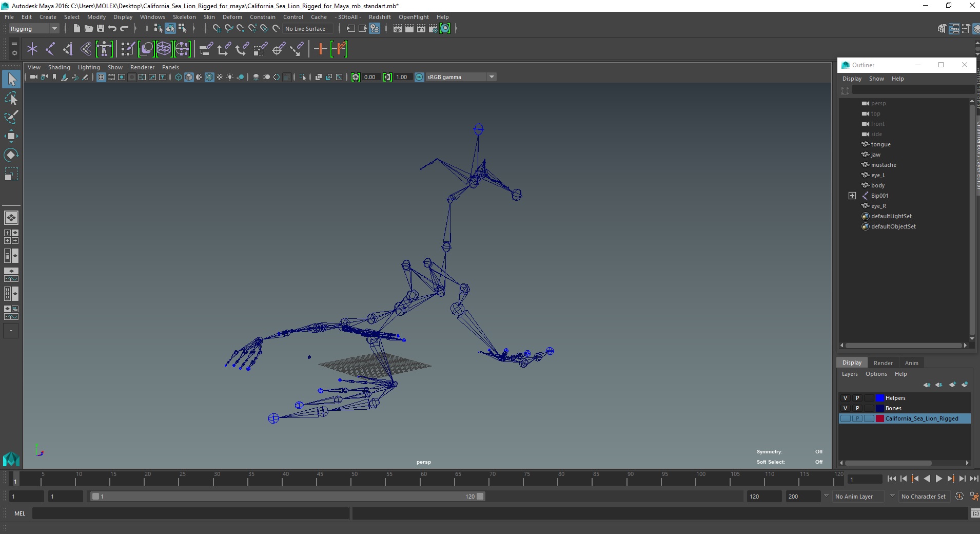This screenshot has height=534, width=980.
Task: Toggle smooth shade all in viewport
Action: pos(189,77)
